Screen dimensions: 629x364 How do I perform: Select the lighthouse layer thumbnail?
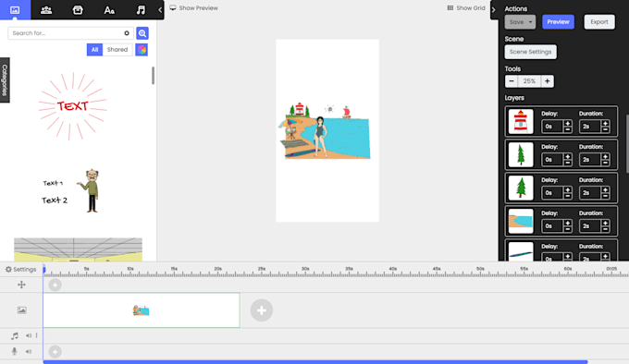521,121
